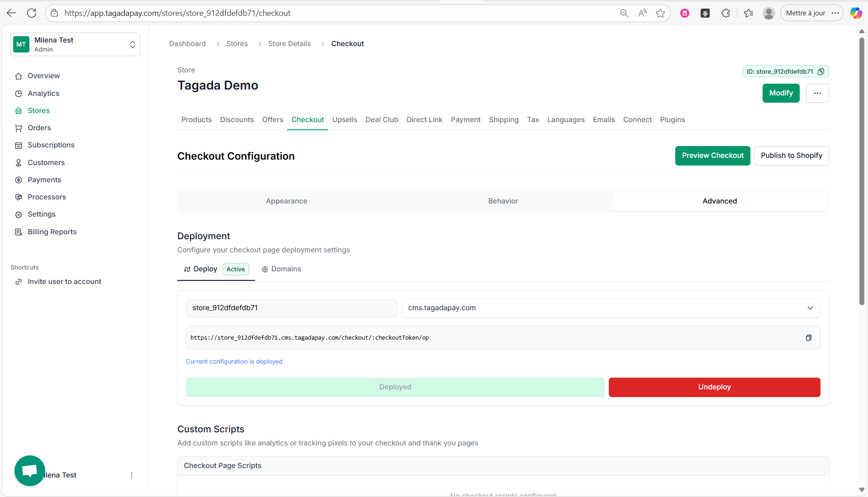Open the favorites list icon

point(749,13)
